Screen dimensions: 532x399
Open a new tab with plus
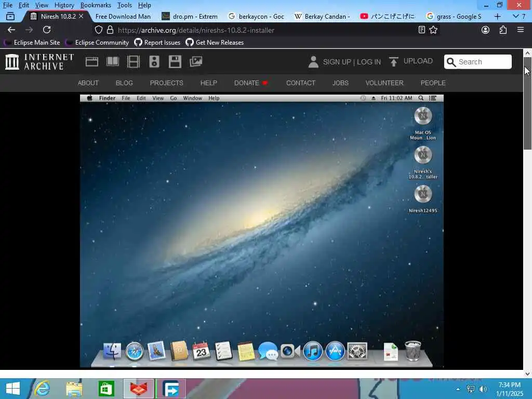coord(497,16)
